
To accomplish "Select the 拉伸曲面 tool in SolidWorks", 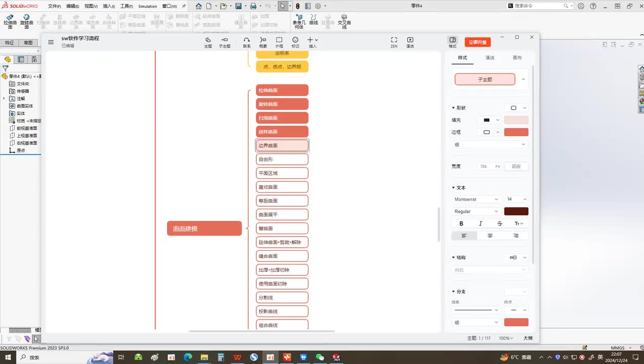I will 10,21.
